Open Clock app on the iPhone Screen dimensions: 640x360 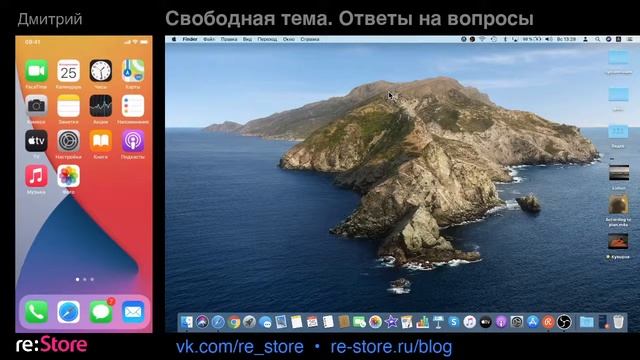coord(101,71)
